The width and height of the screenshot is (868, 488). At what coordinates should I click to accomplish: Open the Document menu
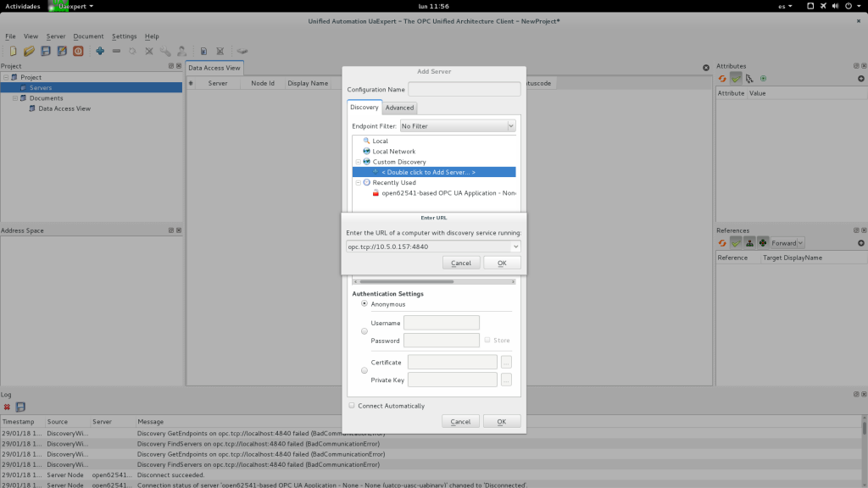point(88,36)
